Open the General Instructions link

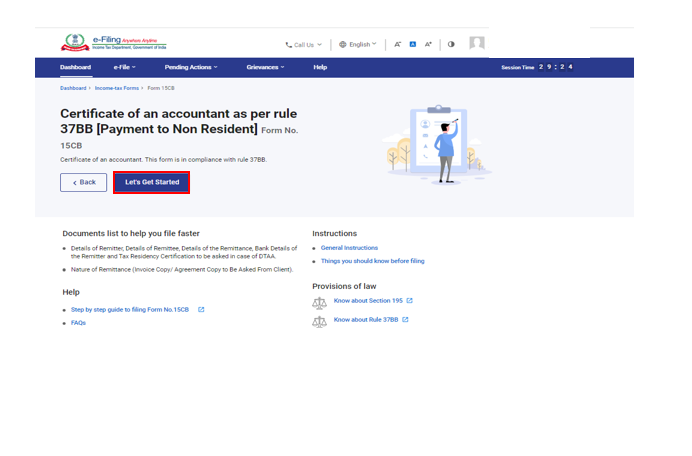click(349, 247)
